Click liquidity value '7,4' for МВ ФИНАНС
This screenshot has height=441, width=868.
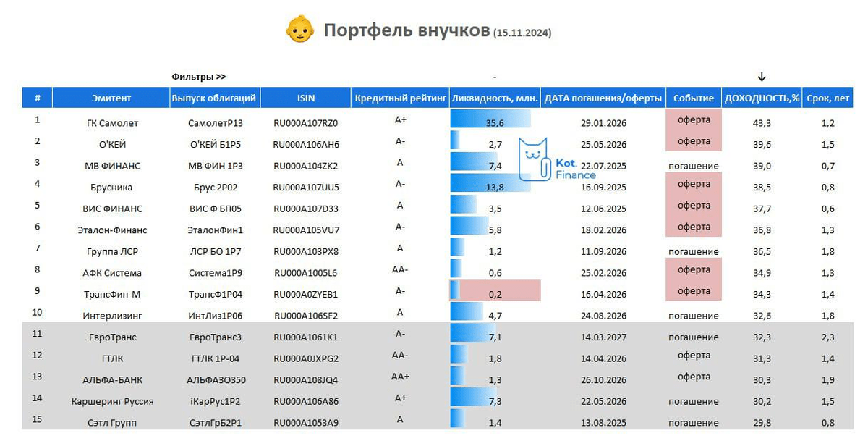tap(495, 166)
